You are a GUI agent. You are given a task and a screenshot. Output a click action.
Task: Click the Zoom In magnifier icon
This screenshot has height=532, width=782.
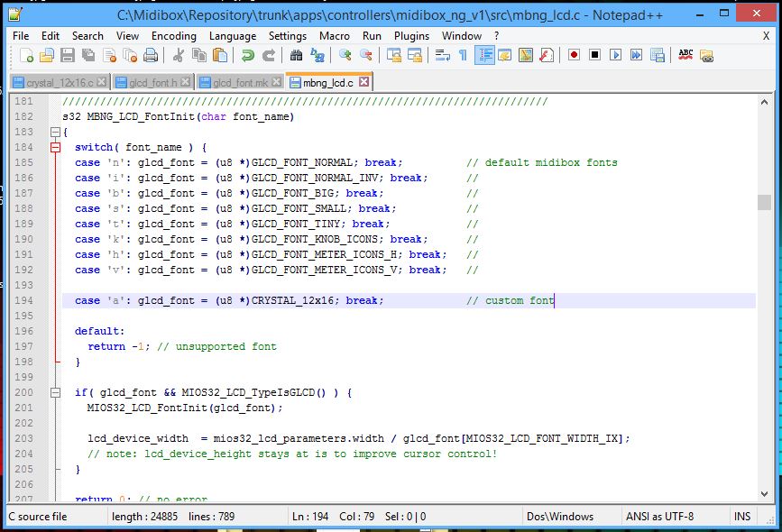[x=345, y=56]
